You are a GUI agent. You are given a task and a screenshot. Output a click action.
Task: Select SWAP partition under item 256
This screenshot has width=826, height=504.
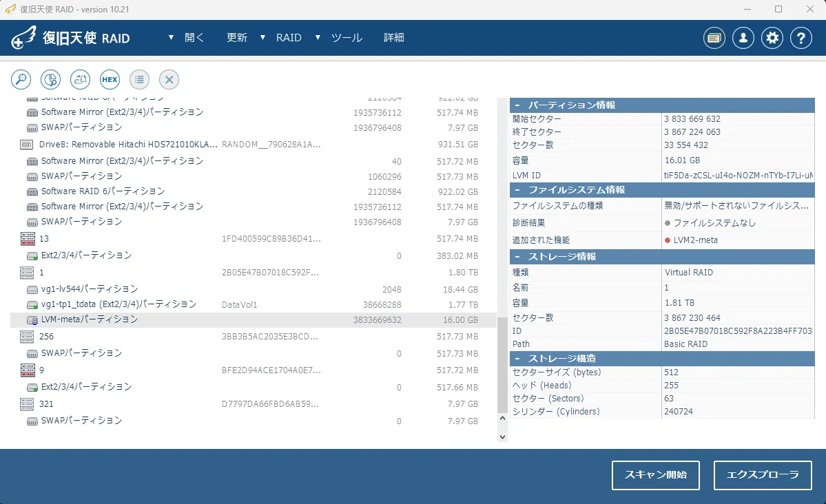pos(253,353)
